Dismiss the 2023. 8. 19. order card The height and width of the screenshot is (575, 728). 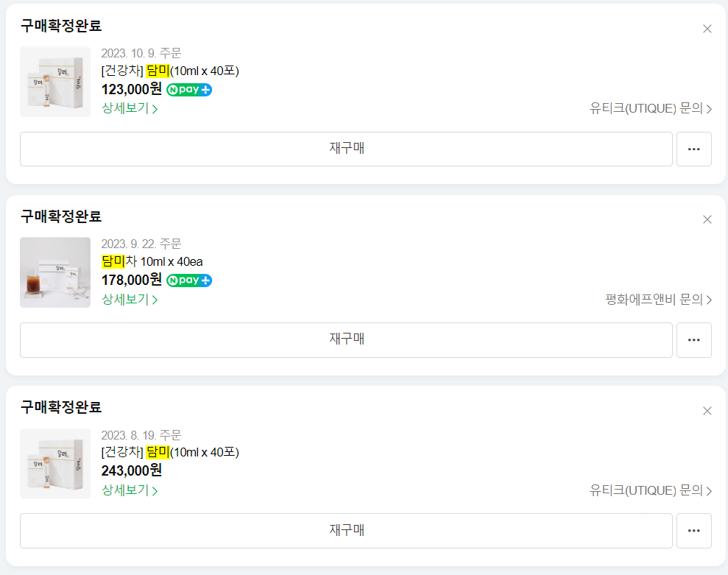point(707,410)
